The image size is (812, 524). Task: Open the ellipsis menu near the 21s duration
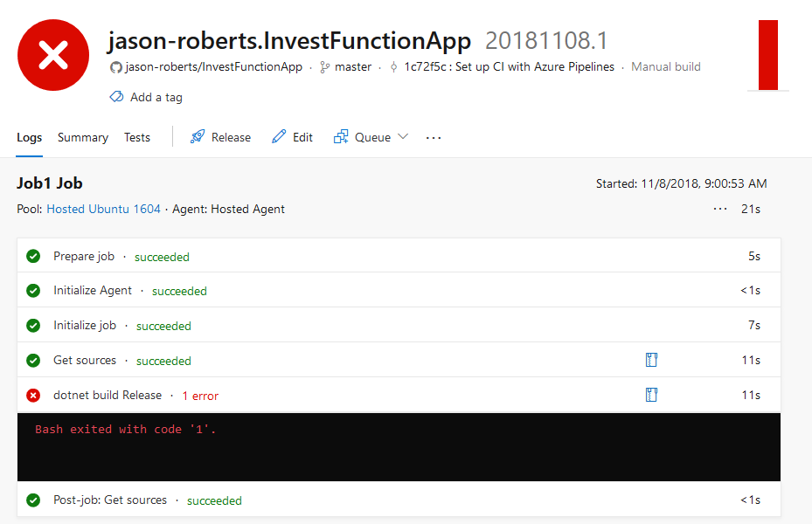(x=719, y=209)
